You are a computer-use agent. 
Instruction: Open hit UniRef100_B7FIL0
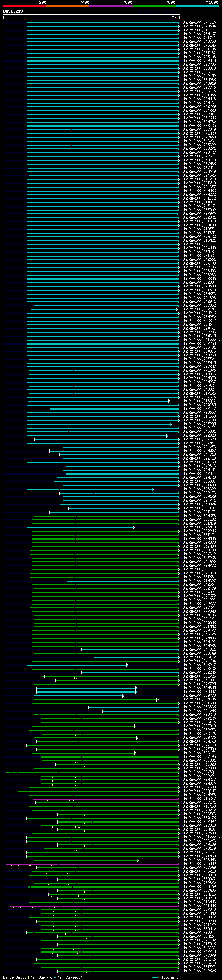tap(199, 23)
